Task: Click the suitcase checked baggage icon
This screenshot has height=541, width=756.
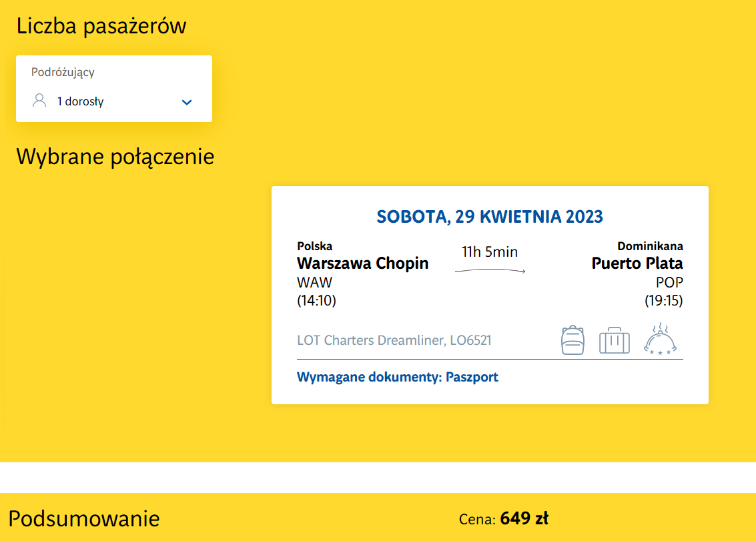Action: (614, 341)
